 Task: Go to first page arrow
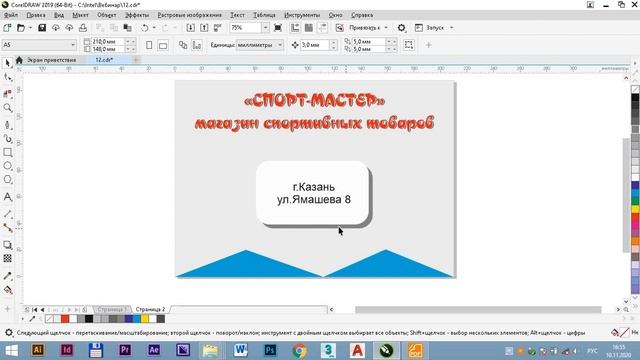(35, 309)
